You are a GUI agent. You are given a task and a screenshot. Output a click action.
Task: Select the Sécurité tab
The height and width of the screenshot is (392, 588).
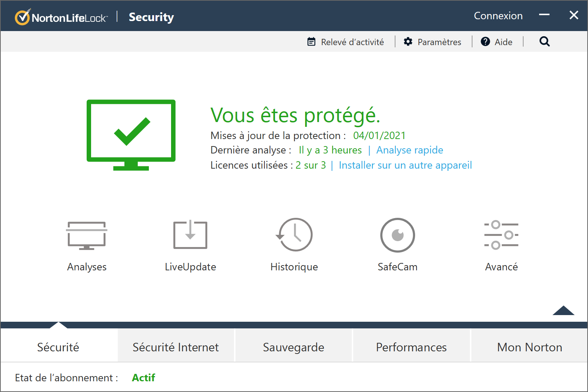(58, 347)
